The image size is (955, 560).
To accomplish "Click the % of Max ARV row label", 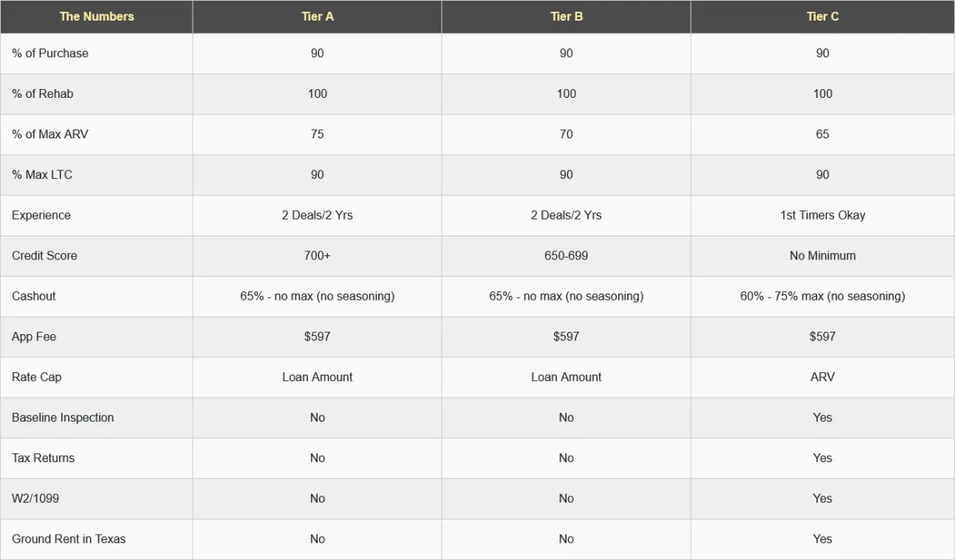I will (50, 134).
